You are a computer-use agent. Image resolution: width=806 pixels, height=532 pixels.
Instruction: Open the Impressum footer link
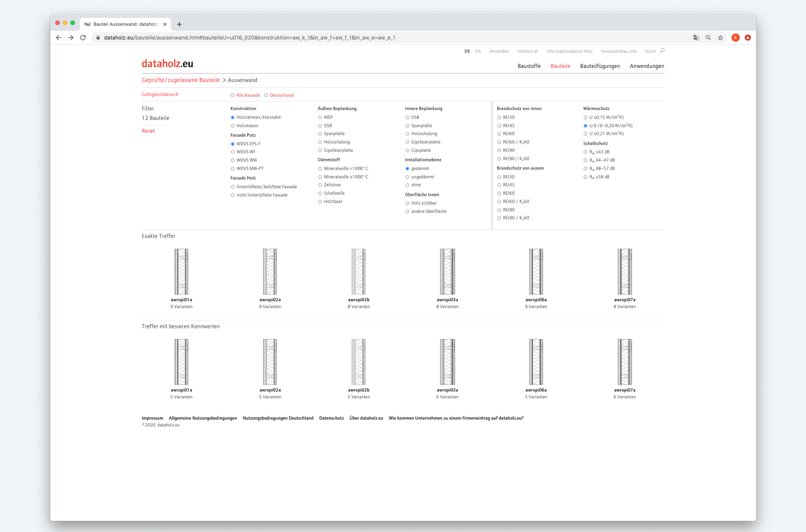pos(153,418)
